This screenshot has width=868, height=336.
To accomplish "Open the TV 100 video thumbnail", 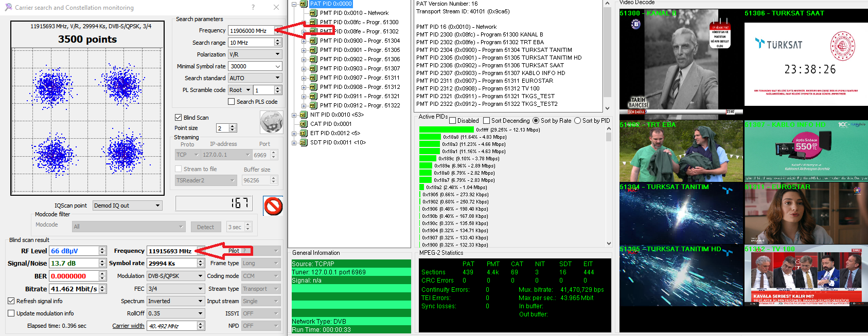I will (x=806, y=275).
